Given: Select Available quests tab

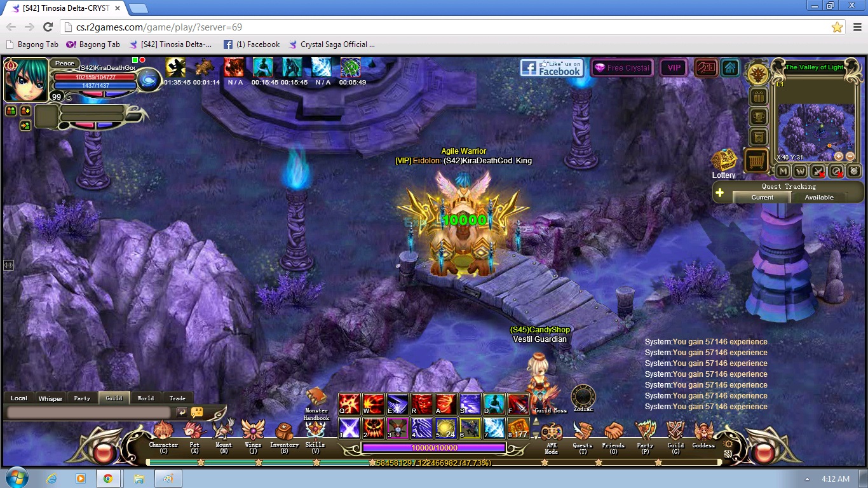Looking at the screenshot, I should click(x=819, y=197).
